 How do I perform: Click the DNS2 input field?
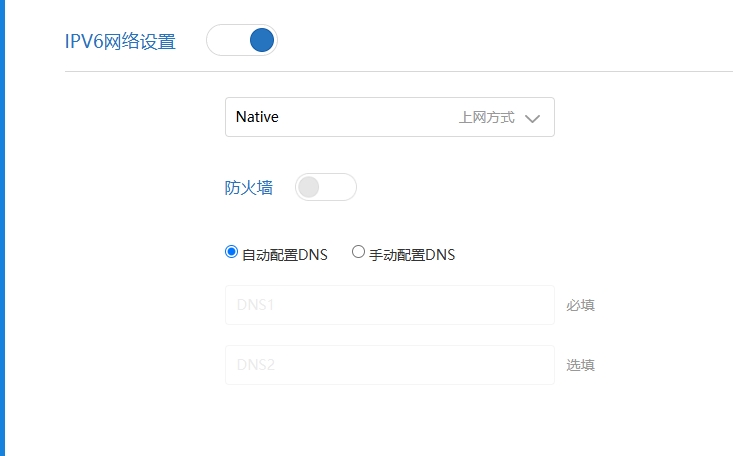click(x=390, y=365)
